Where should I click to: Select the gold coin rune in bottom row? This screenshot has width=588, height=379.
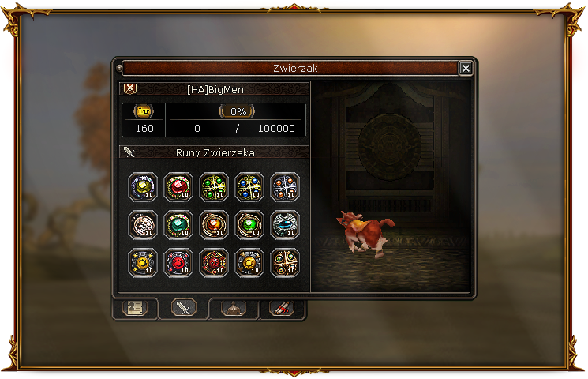point(249,263)
